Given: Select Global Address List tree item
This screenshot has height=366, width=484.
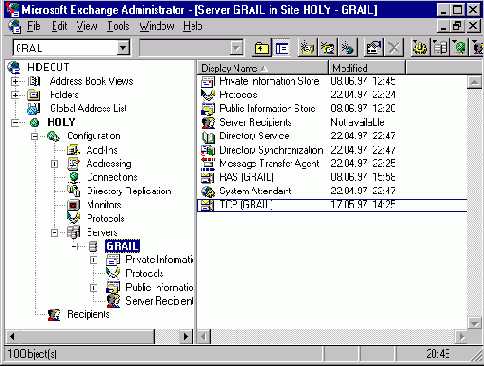Looking at the screenshot, I should (x=88, y=109).
